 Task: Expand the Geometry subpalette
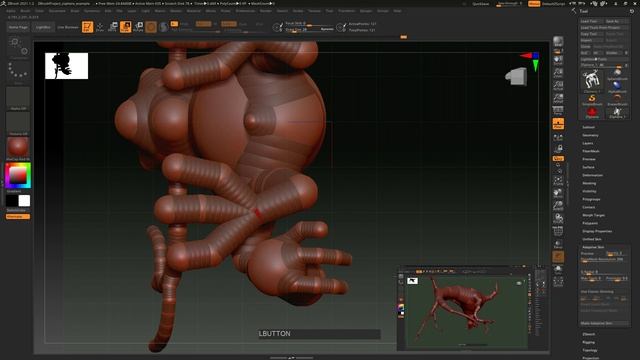590,135
